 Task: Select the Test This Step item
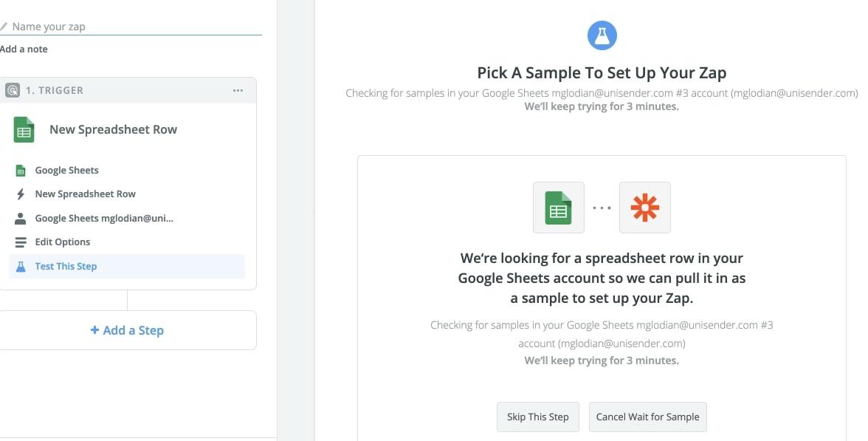pyautogui.click(x=127, y=267)
